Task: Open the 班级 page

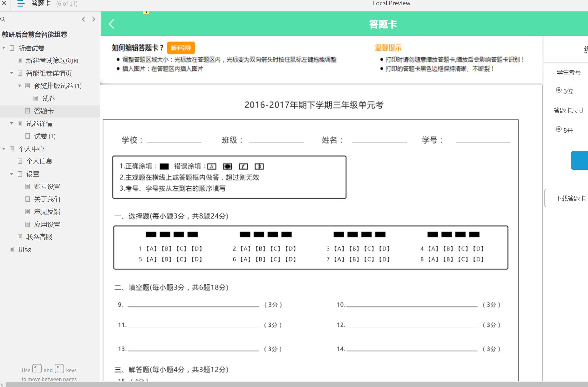Action: pyautogui.click(x=25, y=250)
